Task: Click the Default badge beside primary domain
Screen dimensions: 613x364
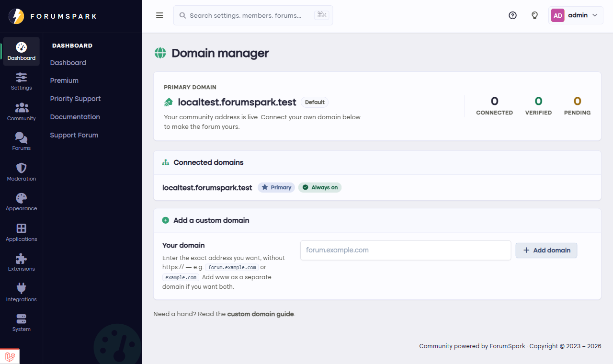Action: 315,102
